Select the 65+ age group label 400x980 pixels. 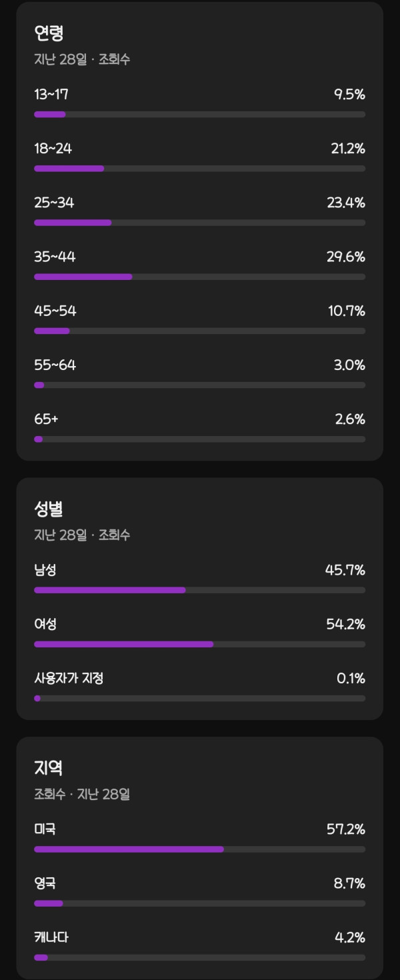[47, 419]
